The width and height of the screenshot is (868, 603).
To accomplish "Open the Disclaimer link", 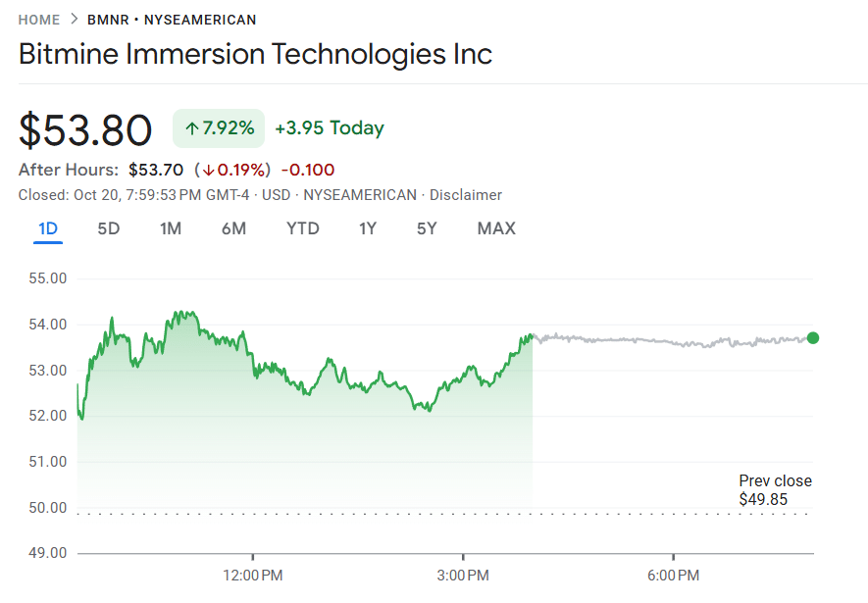I will [466, 194].
